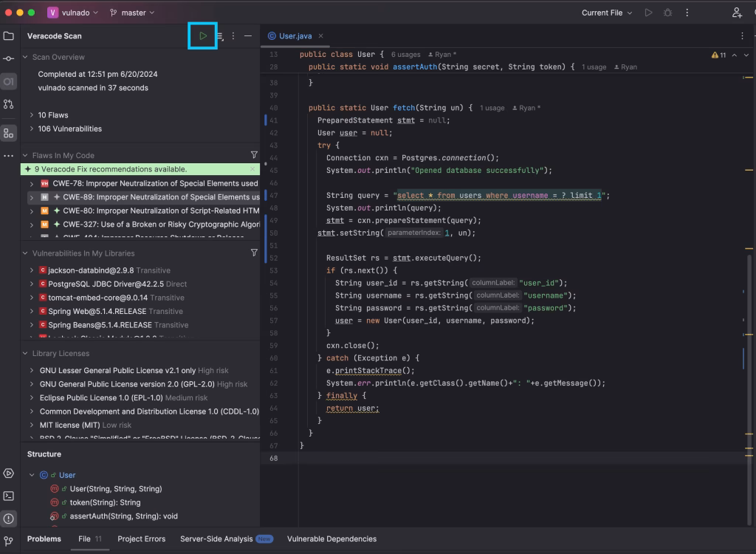Open the top toolbar more actions menu
Image resolution: width=756 pixels, height=554 pixels.
pos(687,13)
